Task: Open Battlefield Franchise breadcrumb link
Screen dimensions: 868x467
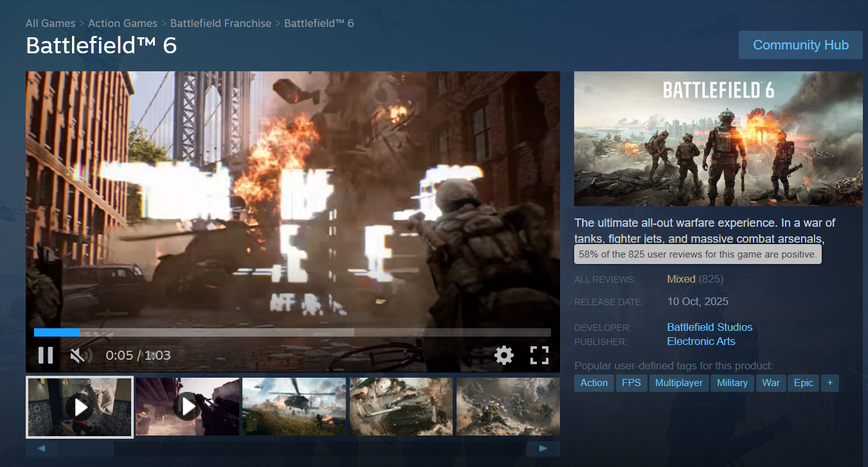Action: [221, 23]
